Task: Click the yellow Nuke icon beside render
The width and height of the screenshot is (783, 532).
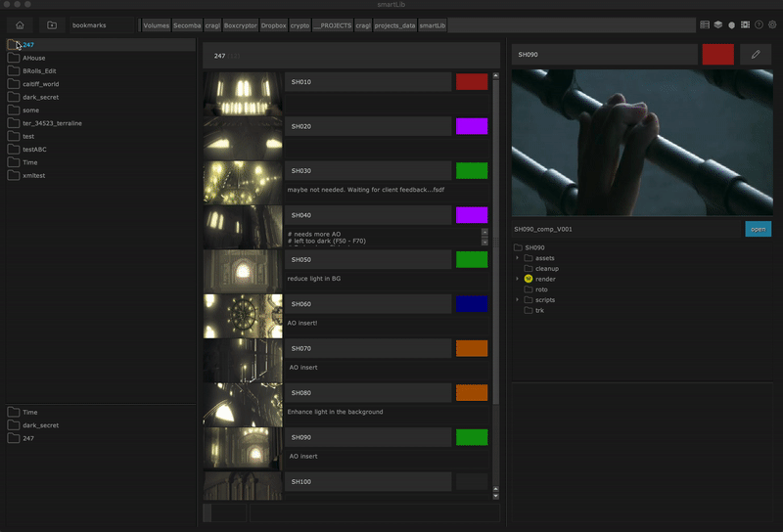Action: pyautogui.click(x=529, y=279)
